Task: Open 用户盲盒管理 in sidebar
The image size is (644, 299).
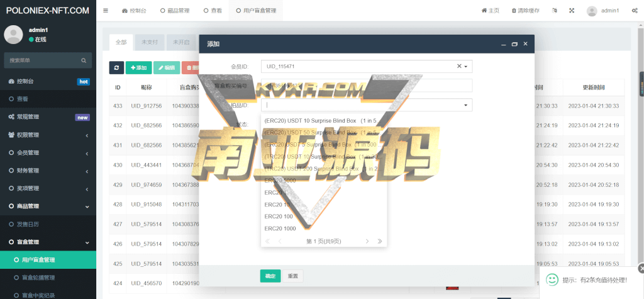Action: pos(48,260)
